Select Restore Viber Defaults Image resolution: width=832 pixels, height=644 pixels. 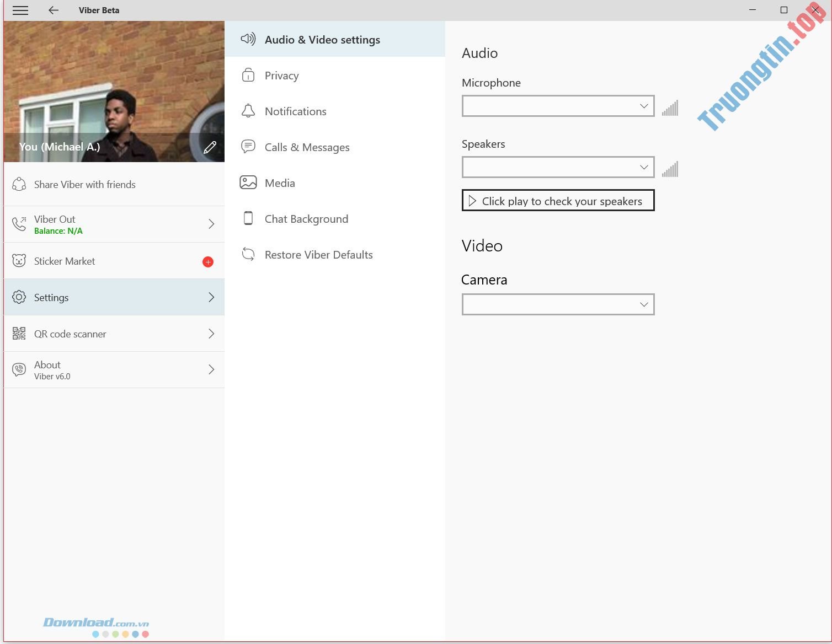(335, 254)
